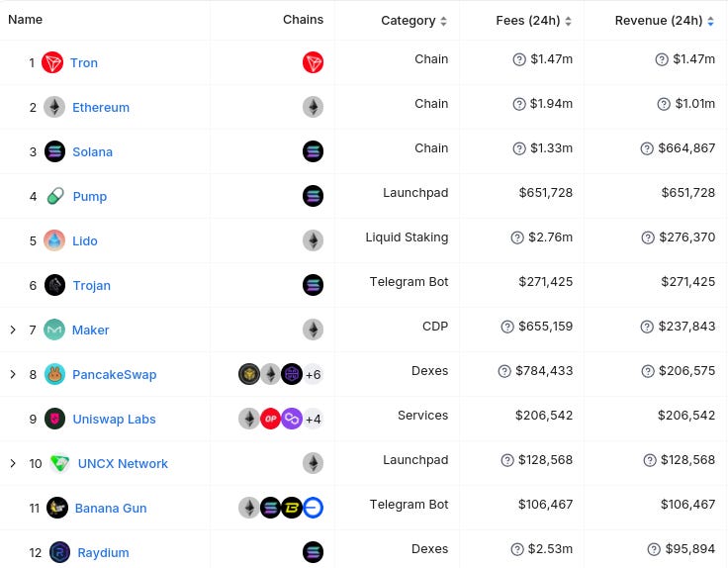Click the help icon beside Maker fees $655,159
Viewport: 728px width, 568px height.
[507, 327]
